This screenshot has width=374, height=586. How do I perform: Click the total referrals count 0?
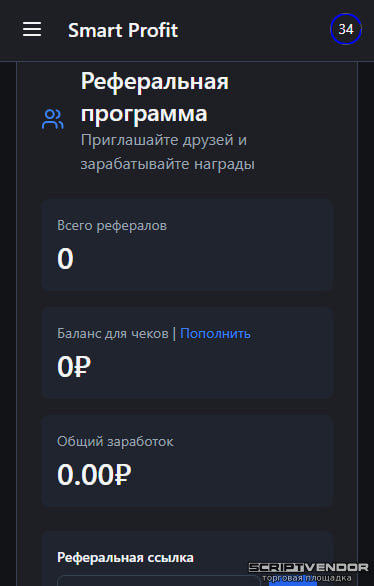tap(65, 259)
